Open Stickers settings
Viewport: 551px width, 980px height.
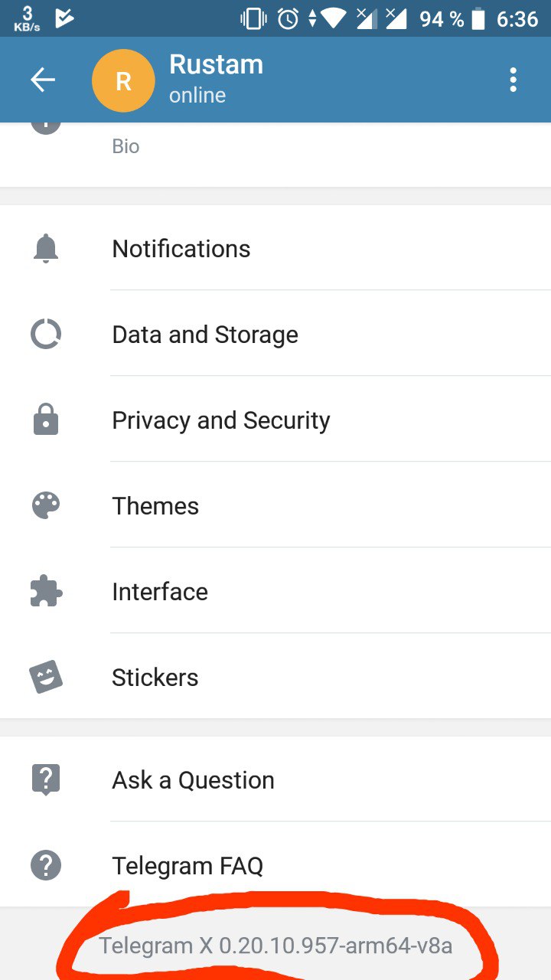tap(155, 678)
